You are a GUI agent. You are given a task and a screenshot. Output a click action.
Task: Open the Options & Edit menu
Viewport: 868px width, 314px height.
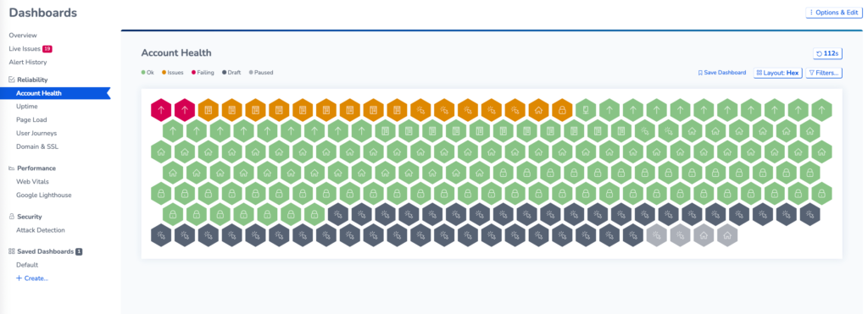pos(834,12)
